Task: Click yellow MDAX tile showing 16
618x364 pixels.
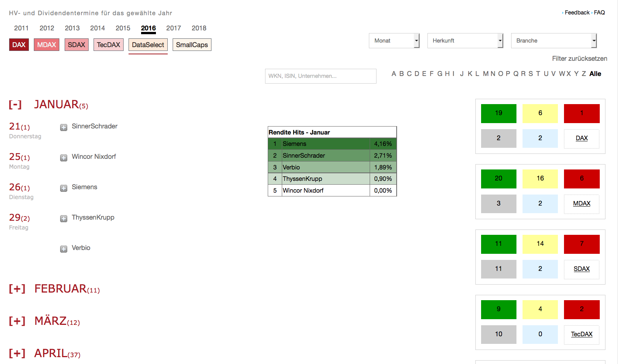Action: point(540,179)
